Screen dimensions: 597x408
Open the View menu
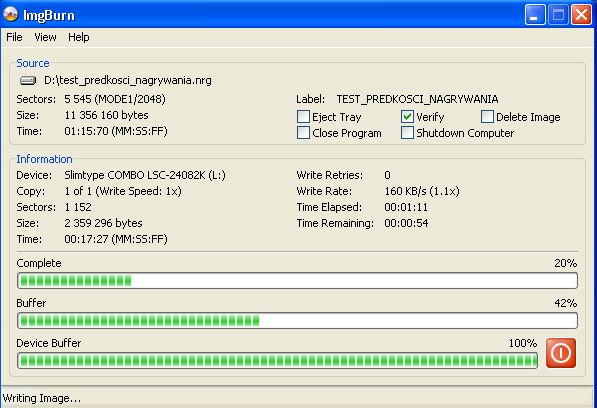point(45,37)
